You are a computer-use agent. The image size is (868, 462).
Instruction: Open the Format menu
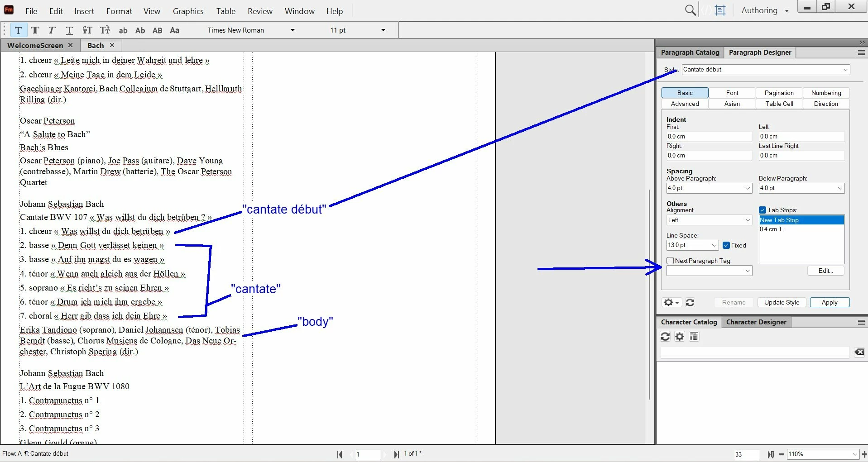coord(119,11)
